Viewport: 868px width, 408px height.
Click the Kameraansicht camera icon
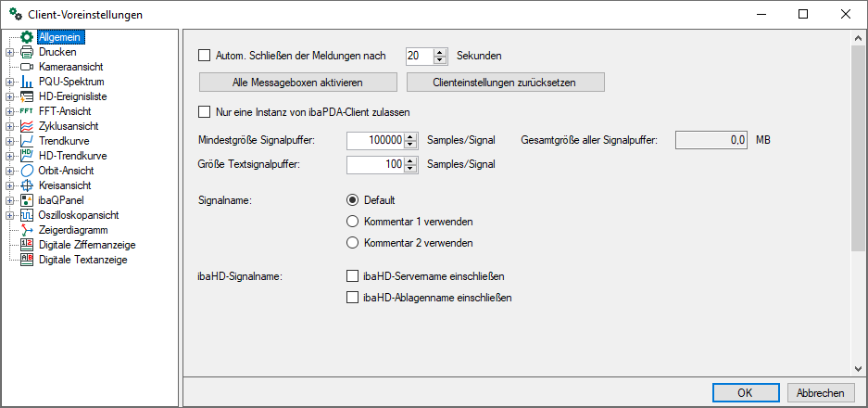27,67
